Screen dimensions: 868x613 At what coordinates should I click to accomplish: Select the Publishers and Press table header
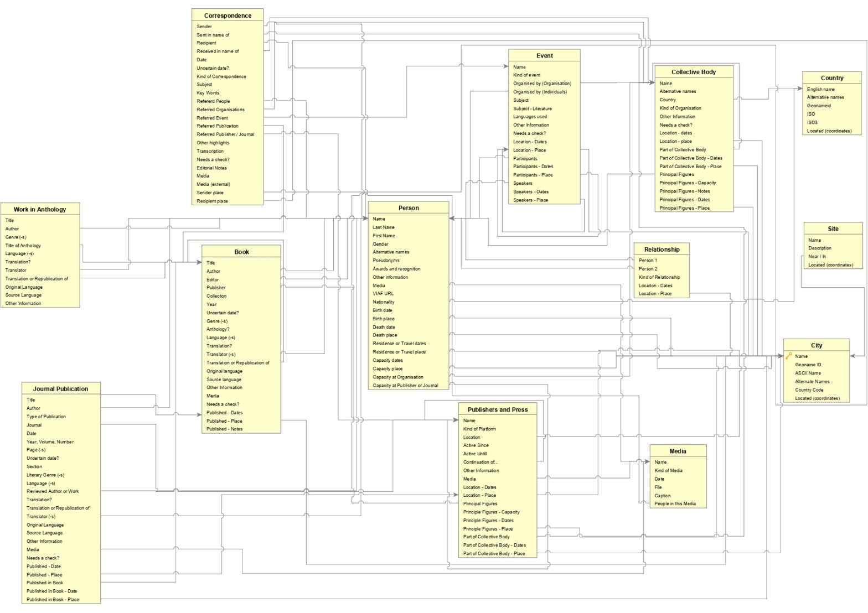[x=497, y=409]
